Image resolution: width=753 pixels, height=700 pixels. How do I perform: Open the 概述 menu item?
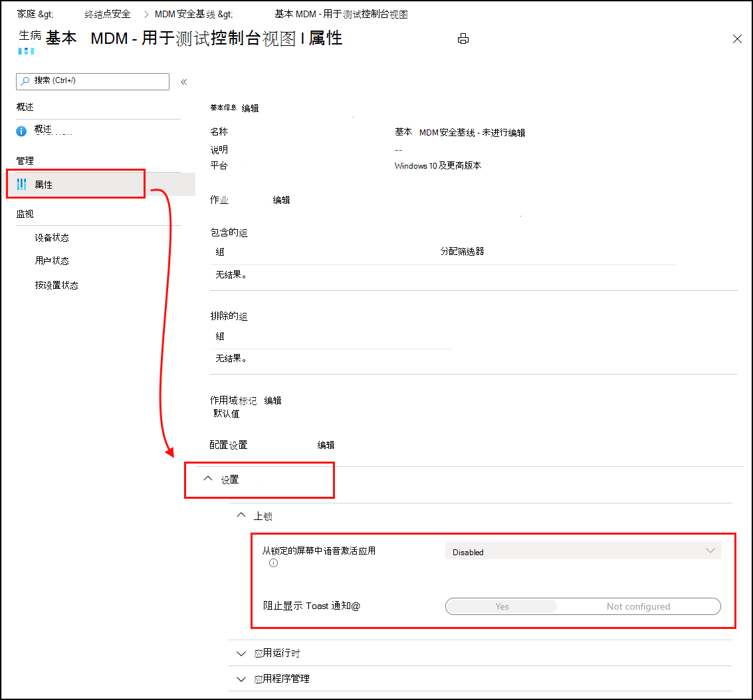pos(43,129)
